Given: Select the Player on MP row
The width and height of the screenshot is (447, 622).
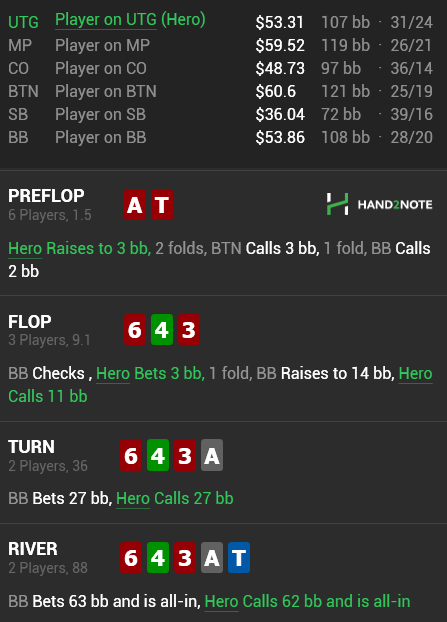Looking at the screenshot, I should click(220, 45).
